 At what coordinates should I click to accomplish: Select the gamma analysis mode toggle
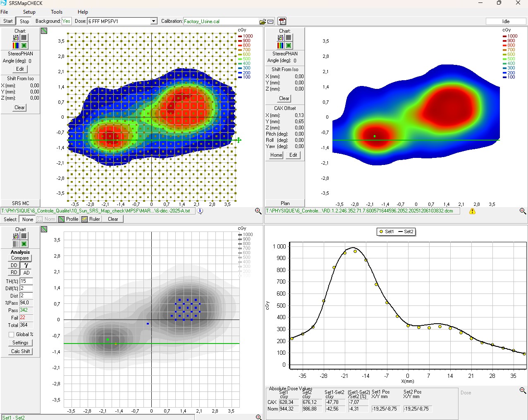pyautogui.click(x=26, y=265)
